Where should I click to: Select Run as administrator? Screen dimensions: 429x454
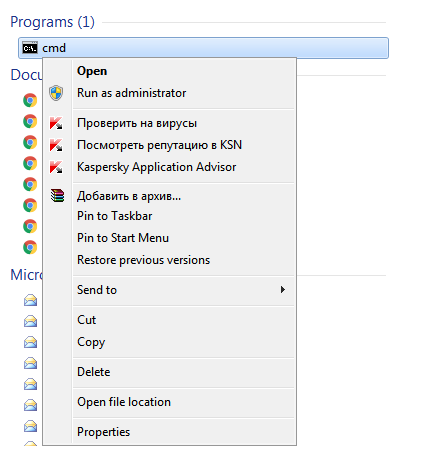[x=131, y=93]
